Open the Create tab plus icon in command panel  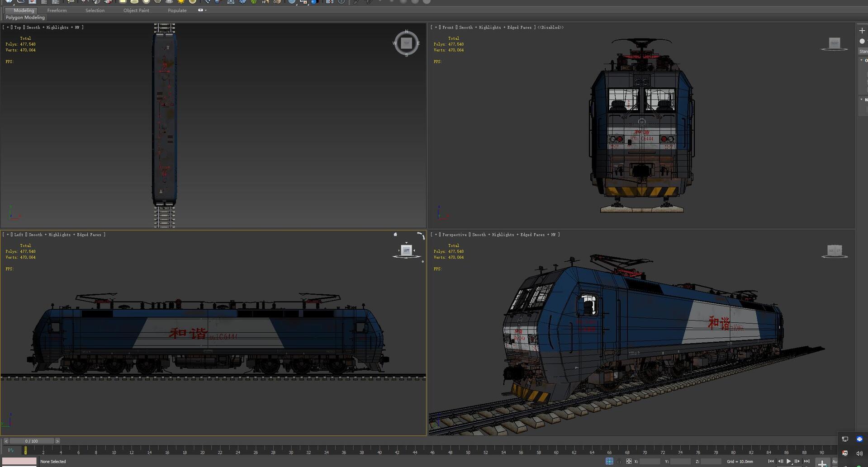[862, 30]
